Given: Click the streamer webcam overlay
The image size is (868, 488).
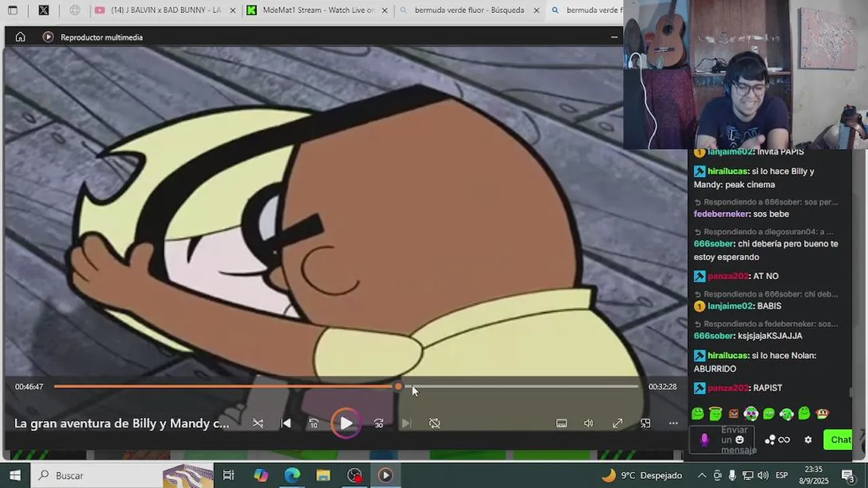Looking at the screenshot, I should point(745,75).
